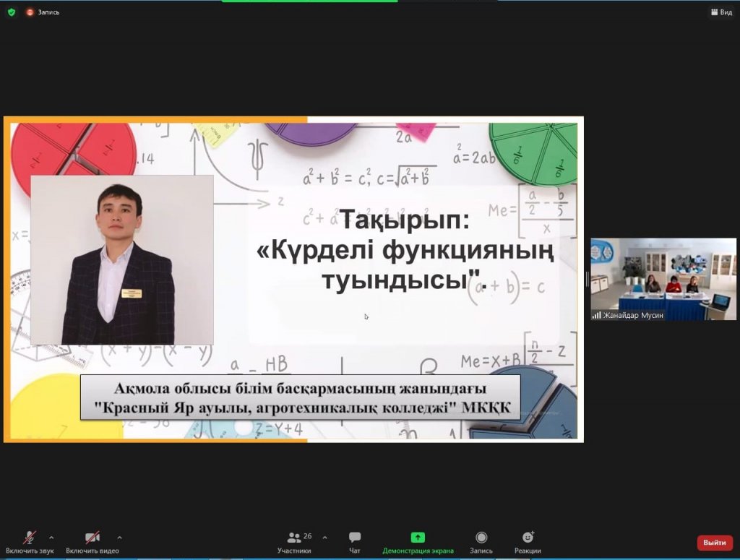The width and height of the screenshot is (740, 560).
Task: Select Жанайдар Мусин video thumbnail
Action: click(x=663, y=280)
